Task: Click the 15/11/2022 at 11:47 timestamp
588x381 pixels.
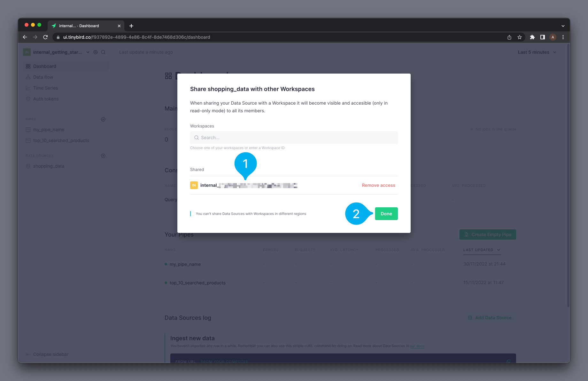Action: (x=484, y=282)
